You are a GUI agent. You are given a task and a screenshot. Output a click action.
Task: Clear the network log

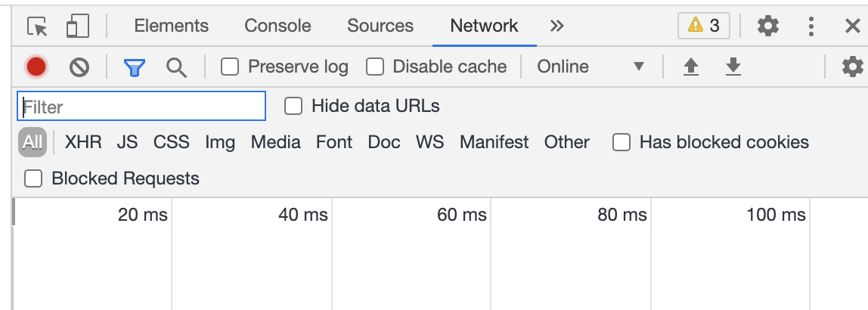(x=79, y=67)
